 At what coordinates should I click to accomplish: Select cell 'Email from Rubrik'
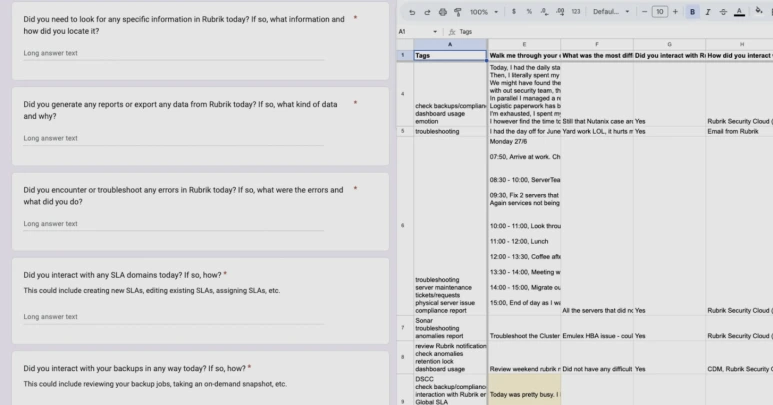click(739, 131)
